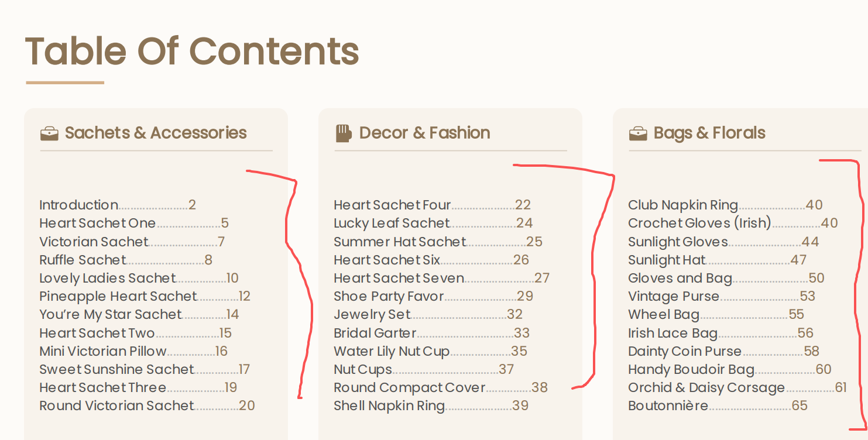
Task: Select the Mini Victorian Pillow entry
Action: coord(133,351)
